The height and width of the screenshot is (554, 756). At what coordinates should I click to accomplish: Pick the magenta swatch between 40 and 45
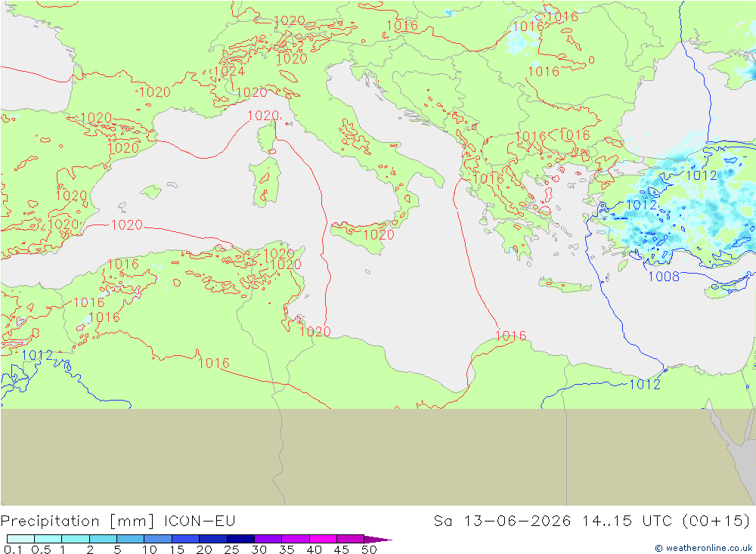pos(323,539)
